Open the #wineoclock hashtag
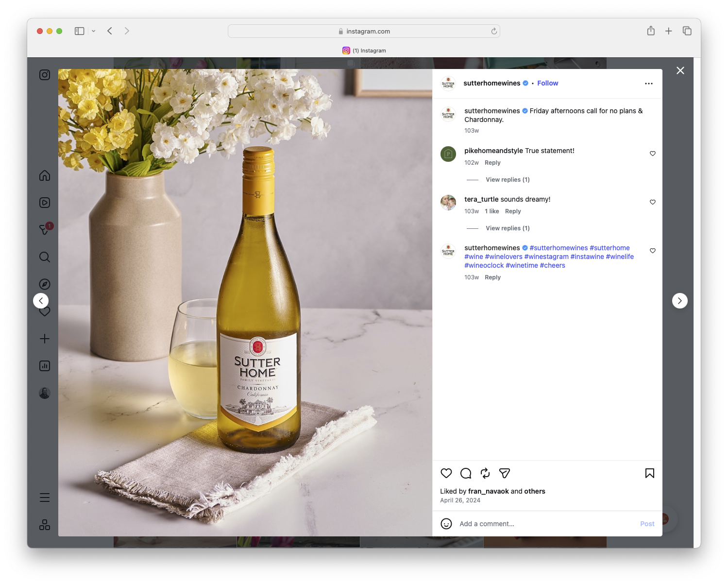This screenshot has width=728, height=584. pyautogui.click(x=484, y=265)
